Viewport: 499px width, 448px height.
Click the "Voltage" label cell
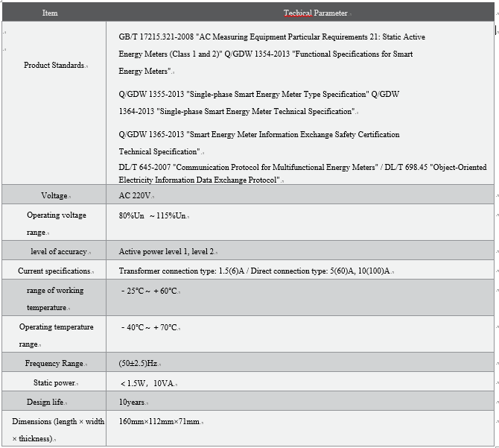[54, 195]
